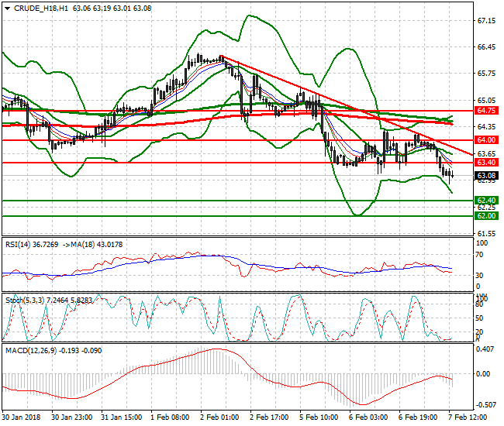Click the 30 Jan 23:00 time axis label

[x=72, y=417]
